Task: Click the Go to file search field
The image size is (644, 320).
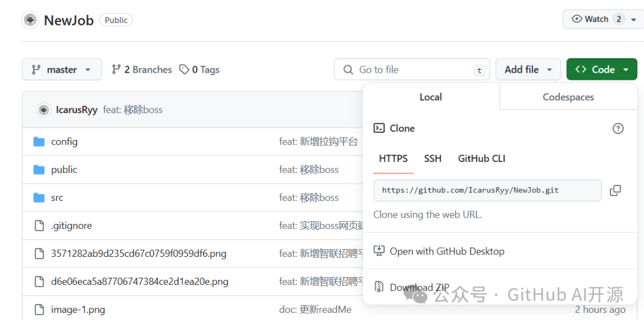Action: point(412,69)
